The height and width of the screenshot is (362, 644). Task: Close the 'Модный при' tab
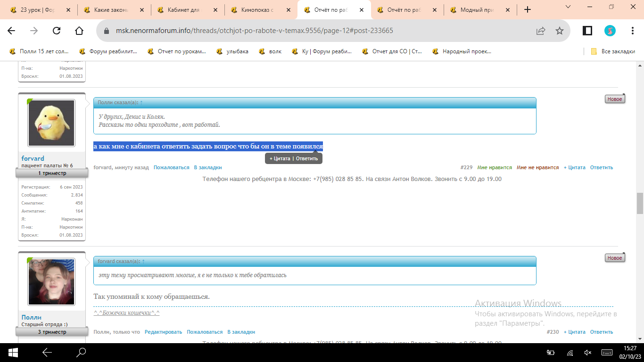[x=508, y=9]
